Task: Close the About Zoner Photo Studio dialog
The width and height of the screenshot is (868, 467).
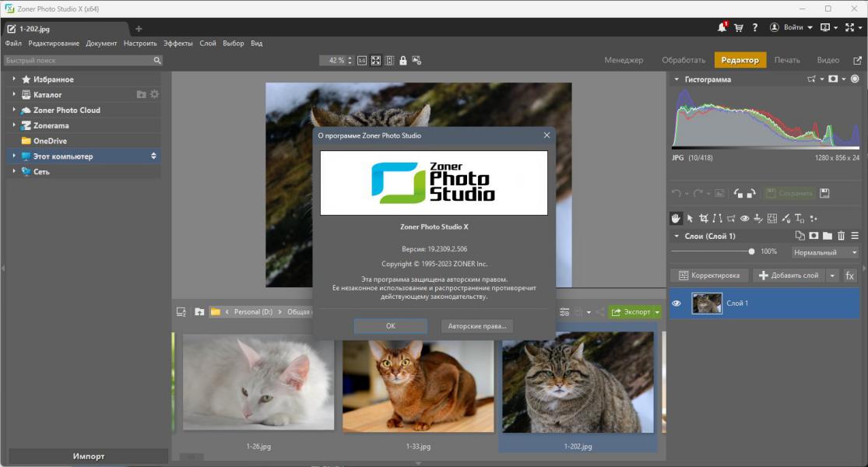Action: point(547,135)
